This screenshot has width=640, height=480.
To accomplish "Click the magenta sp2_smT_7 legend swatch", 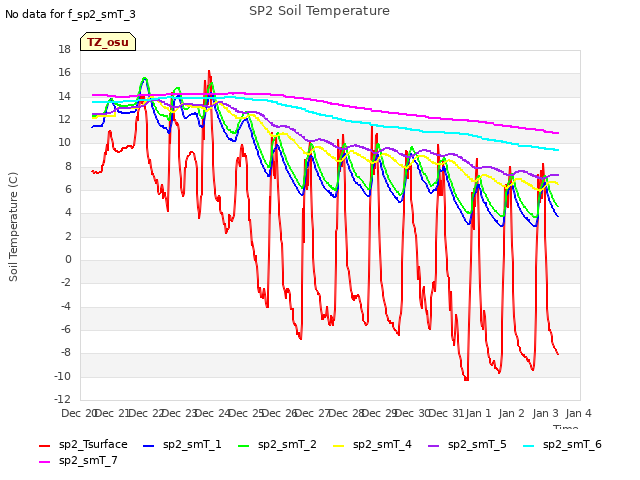I will tap(44, 462).
